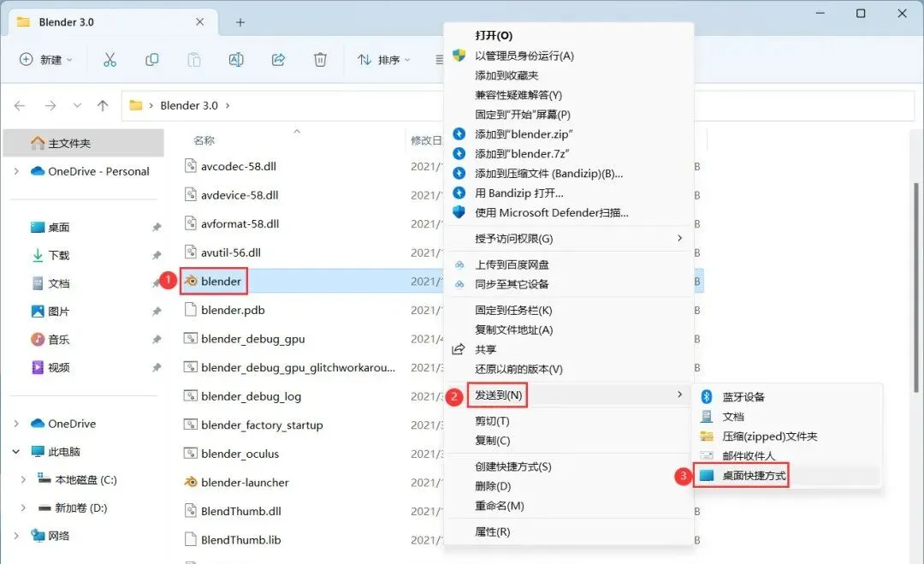Open the 排序 sort dropdown
The image size is (924, 564).
383,60
